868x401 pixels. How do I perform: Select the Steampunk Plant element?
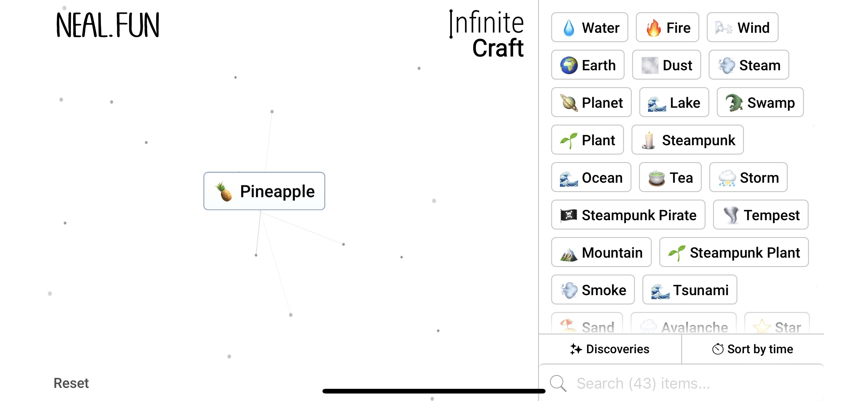pyautogui.click(x=734, y=252)
